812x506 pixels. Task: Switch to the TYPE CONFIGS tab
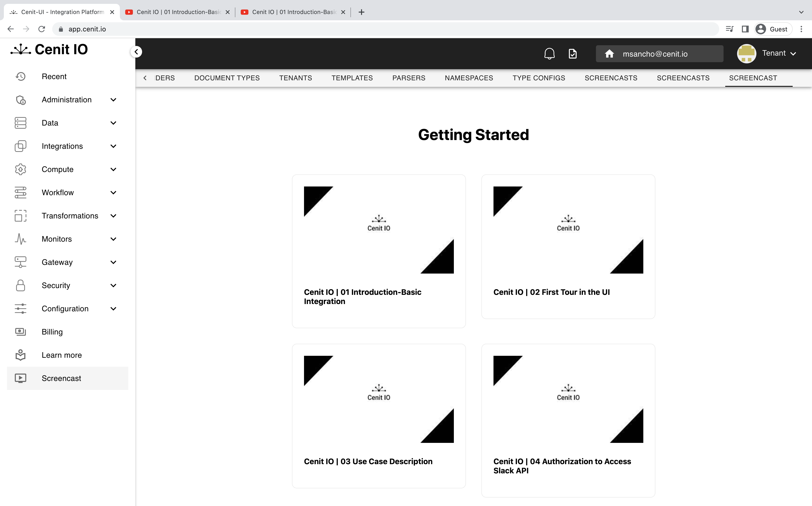[538, 78]
